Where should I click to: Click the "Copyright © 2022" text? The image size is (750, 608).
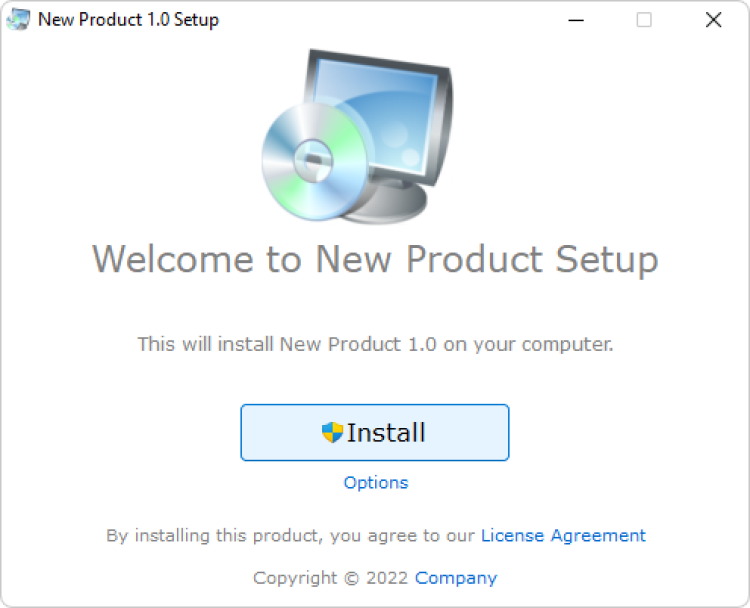(x=331, y=577)
